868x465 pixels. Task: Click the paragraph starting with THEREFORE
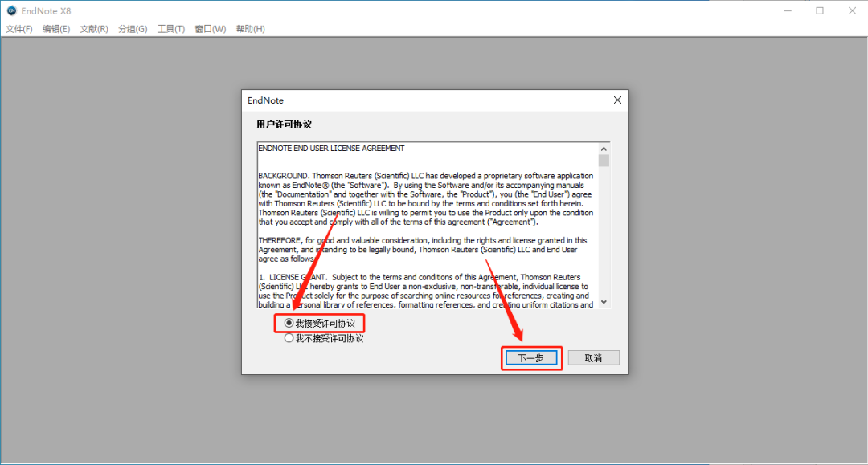pyautogui.click(x=424, y=249)
